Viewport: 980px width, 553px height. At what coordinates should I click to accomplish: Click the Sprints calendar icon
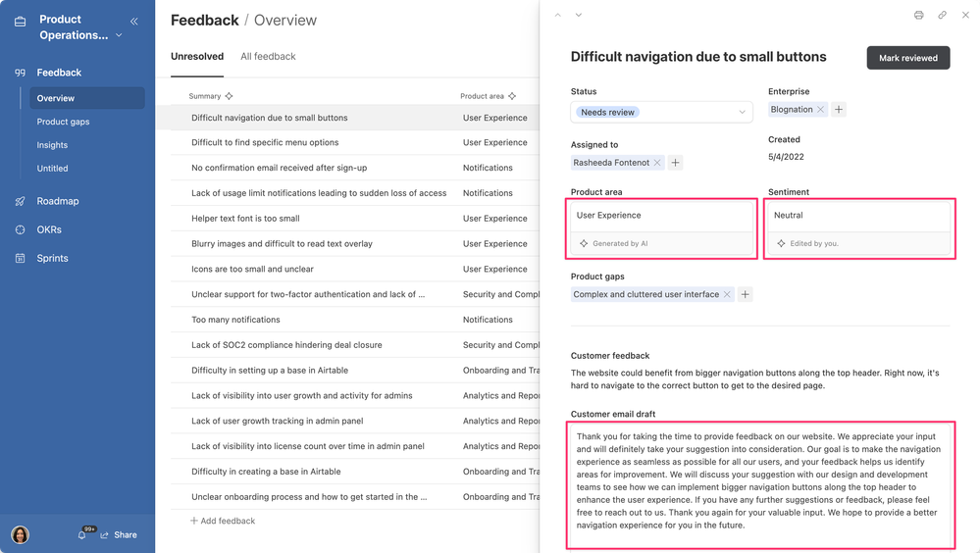point(20,258)
